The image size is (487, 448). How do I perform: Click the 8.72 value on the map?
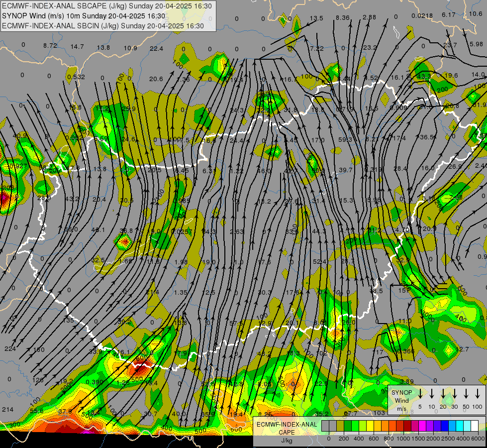[x=50, y=46]
